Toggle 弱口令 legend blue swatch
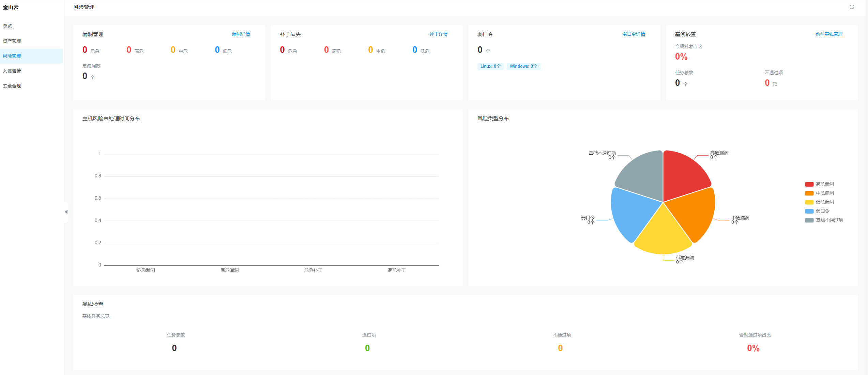The height and width of the screenshot is (375, 868). [x=809, y=211]
